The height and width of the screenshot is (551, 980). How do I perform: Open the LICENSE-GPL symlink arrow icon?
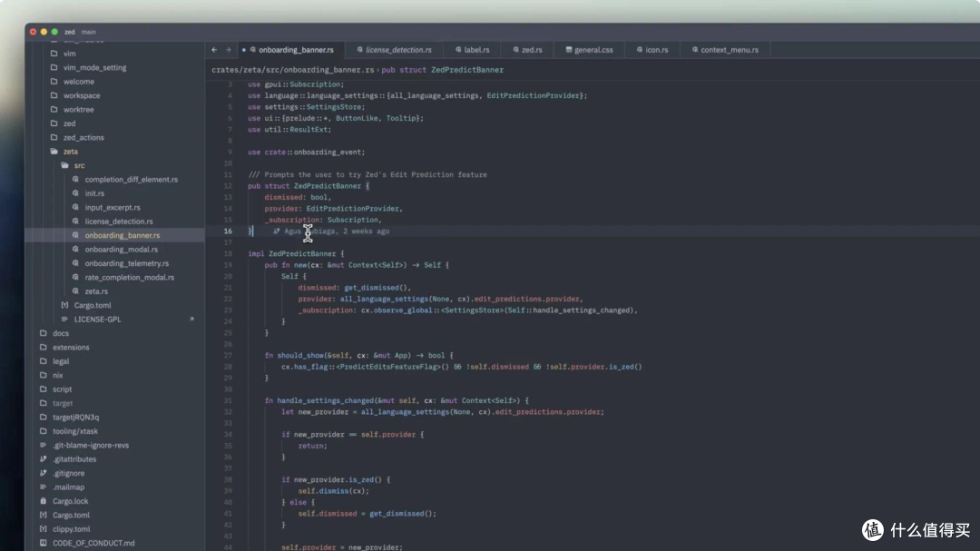click(191, 319)
